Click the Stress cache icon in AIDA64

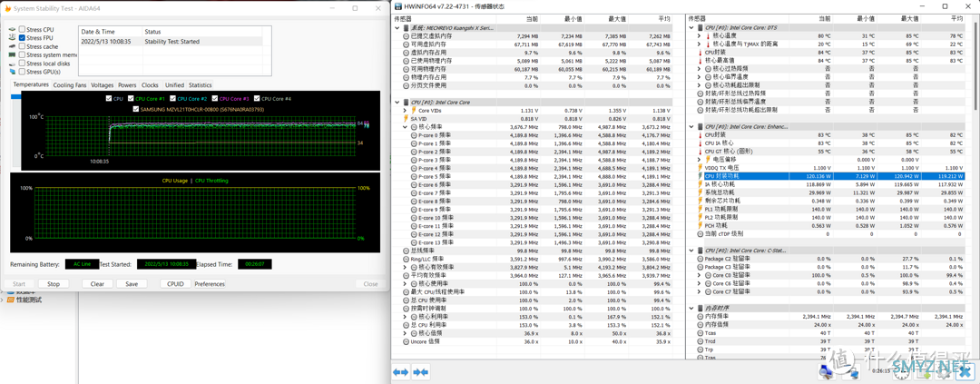(13, 46)
